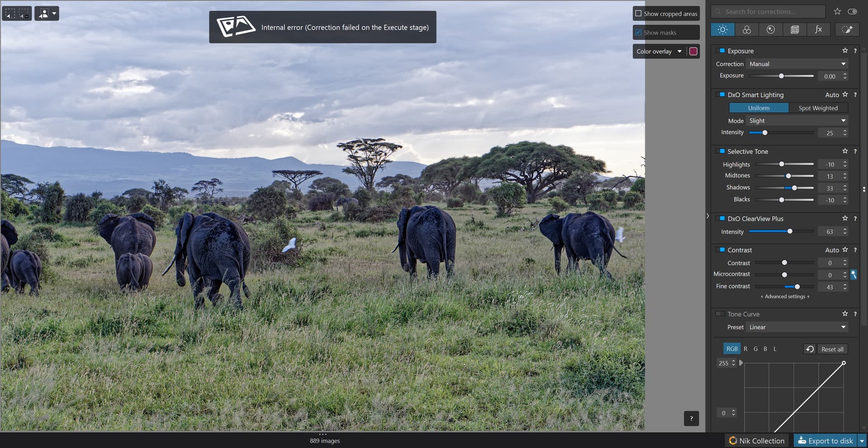Switch tone curve to R channel

(x=745, y=349)
